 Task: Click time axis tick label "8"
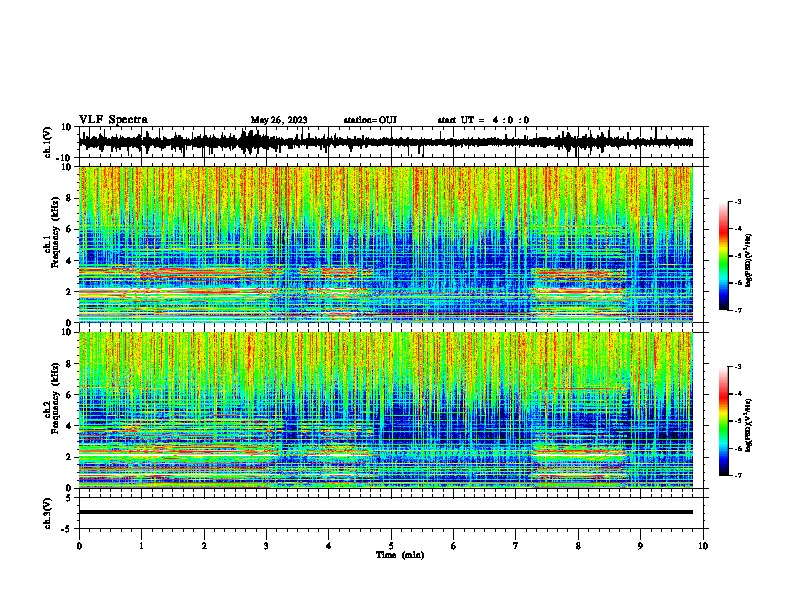click(x=578, y=546)
